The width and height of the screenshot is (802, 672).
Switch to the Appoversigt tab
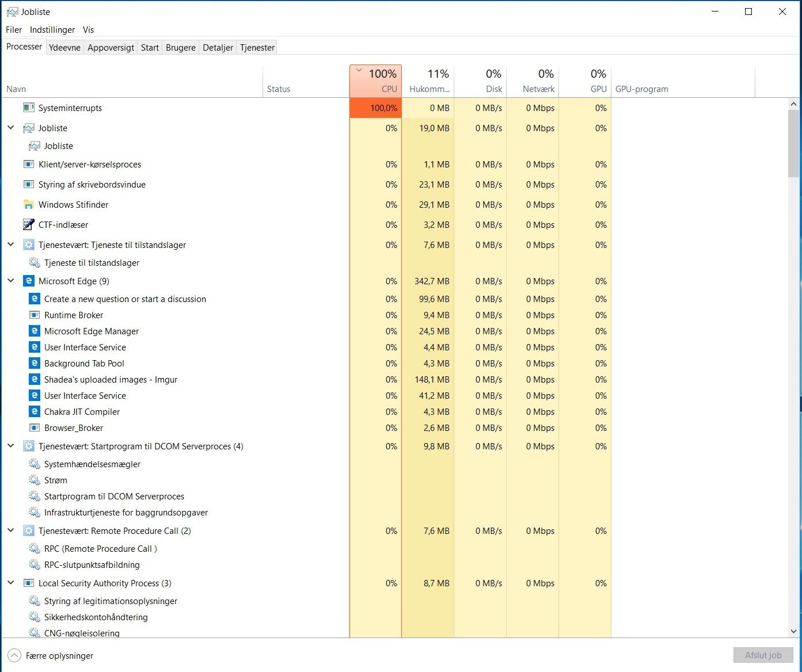click(x=111, y=47)
